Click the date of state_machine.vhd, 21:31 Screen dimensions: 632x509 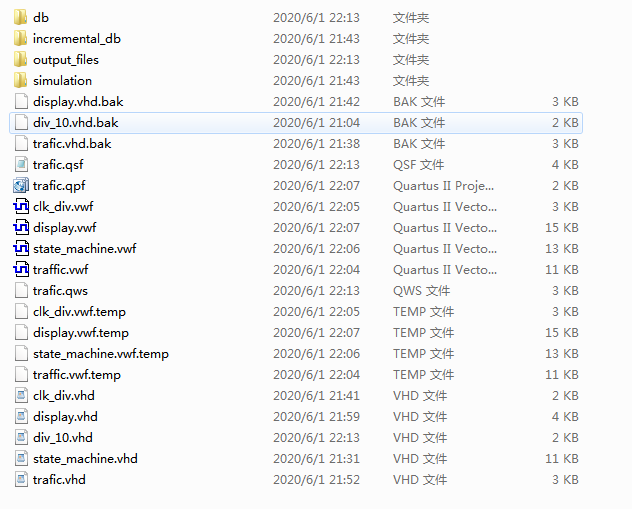pos(316,459)
